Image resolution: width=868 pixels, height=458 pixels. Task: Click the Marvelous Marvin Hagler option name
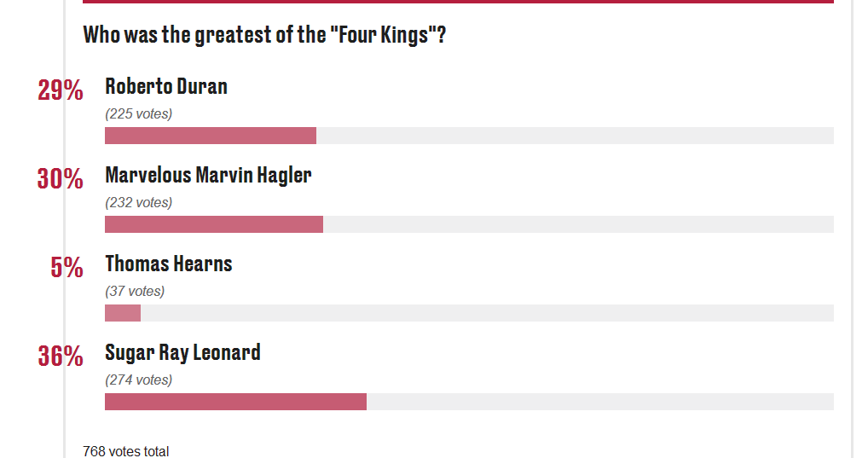click(208, 176)
